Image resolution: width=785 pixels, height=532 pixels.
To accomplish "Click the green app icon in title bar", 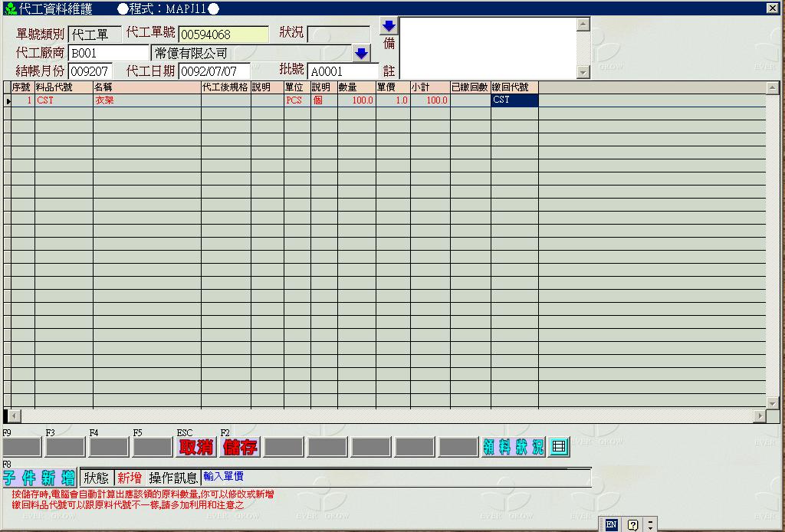I will (10, 8).
